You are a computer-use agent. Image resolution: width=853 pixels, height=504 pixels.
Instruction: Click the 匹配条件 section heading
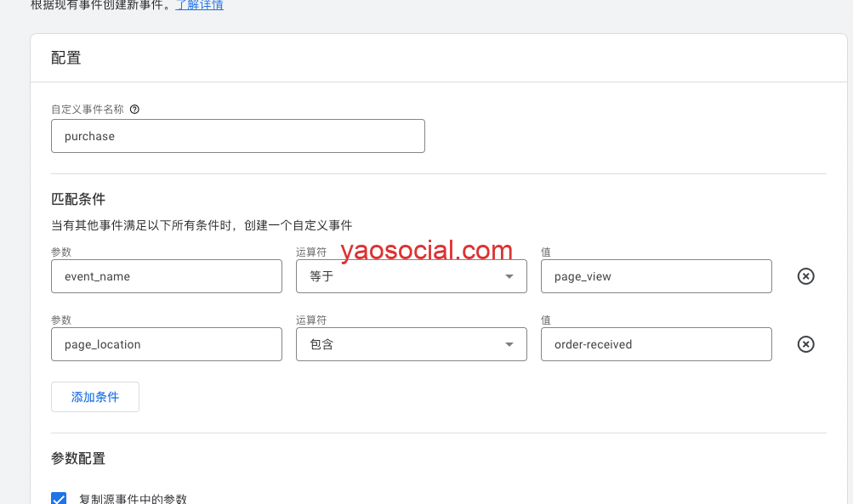pyautogui.click(x=78, y=199)
